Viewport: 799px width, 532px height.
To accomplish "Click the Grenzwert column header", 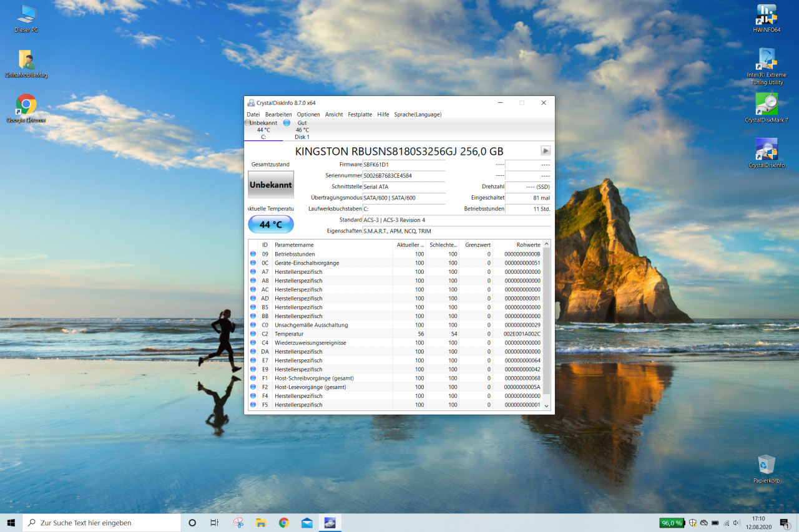I will coord(476,244).
